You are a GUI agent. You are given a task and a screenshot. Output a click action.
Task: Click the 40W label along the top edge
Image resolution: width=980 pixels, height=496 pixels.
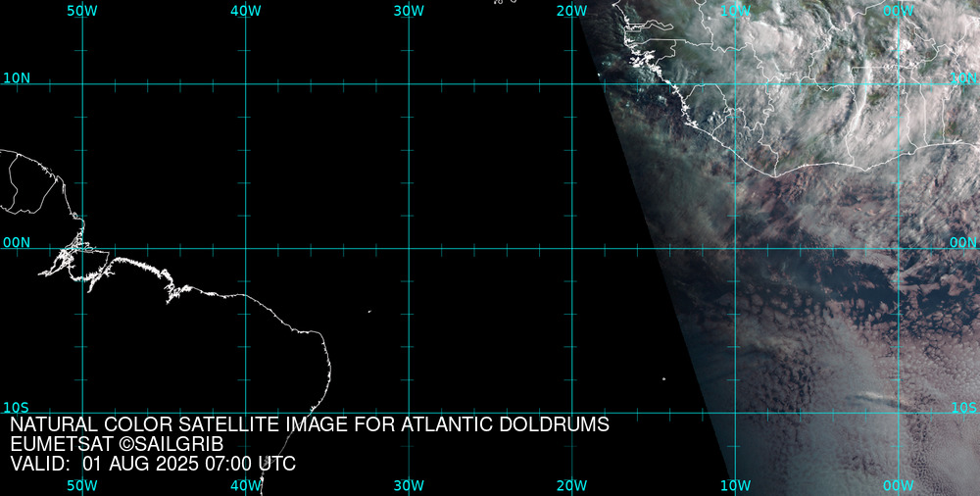[x=246, y=11]
